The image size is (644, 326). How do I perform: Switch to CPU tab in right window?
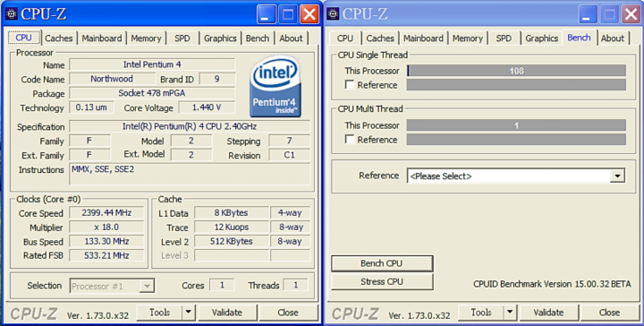tap(345, 39)
